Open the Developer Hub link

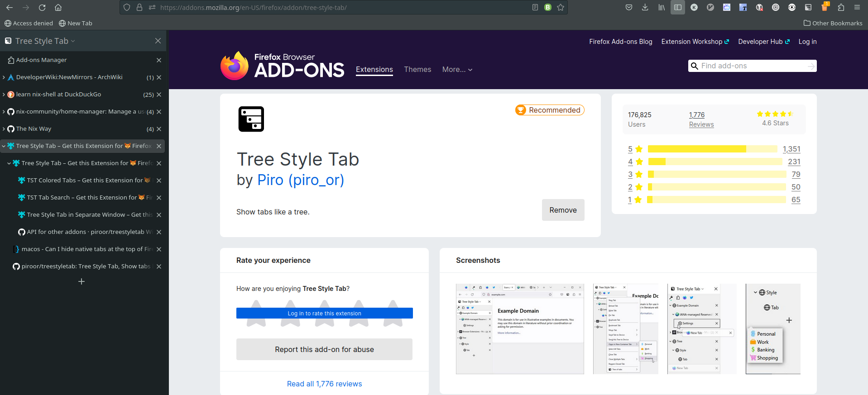[x=764, y=42]
